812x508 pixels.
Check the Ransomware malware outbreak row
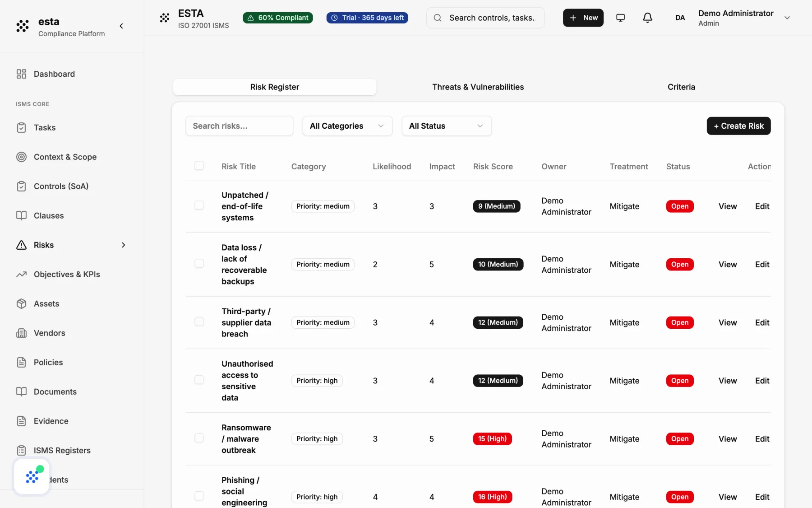(199, 438)
